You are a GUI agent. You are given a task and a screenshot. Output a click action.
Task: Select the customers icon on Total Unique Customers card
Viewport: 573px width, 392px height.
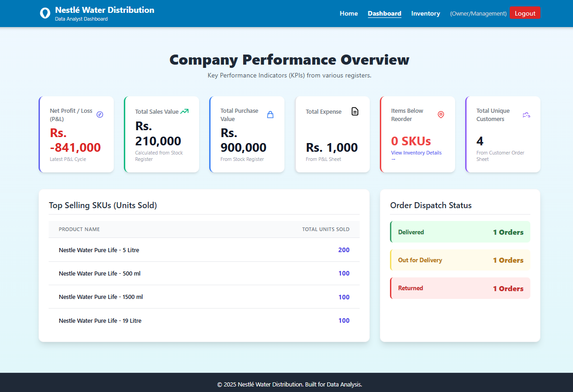(526, 115)
